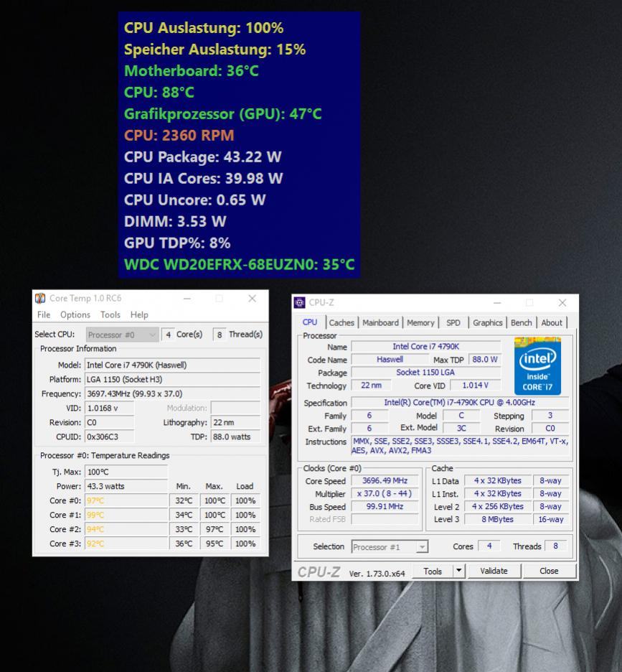
Task: Click the overlay line 'WDC WD20EFRX-68EUZN0: 35°C'
Action: [240, 264]
